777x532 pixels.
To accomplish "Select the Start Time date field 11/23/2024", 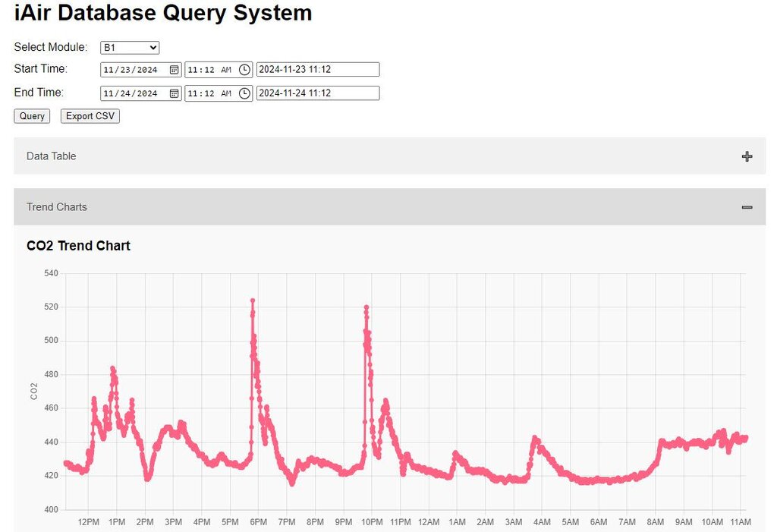I will point(140,70).
